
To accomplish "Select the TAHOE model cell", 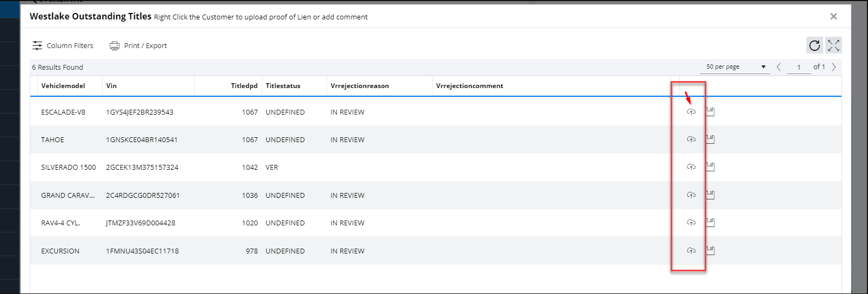I will point(52,140).
